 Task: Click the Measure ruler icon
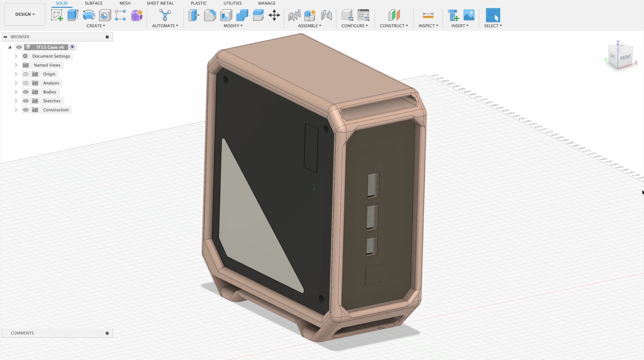click(428, 15)
